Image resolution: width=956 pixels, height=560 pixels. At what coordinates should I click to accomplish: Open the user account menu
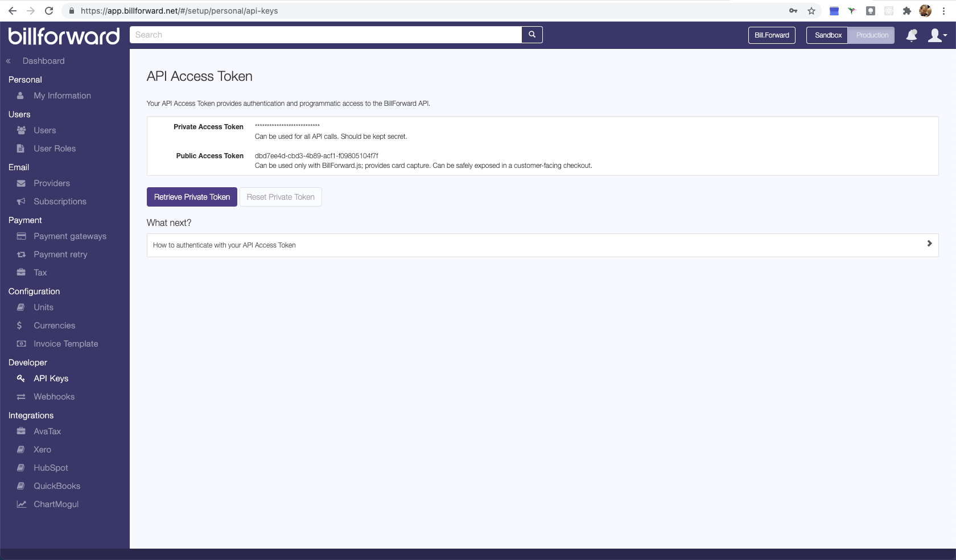937,35
